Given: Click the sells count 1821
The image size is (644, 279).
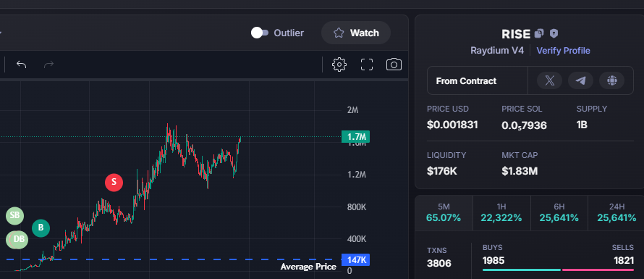Looking at the screenshot, I should (x=624, y=260).
